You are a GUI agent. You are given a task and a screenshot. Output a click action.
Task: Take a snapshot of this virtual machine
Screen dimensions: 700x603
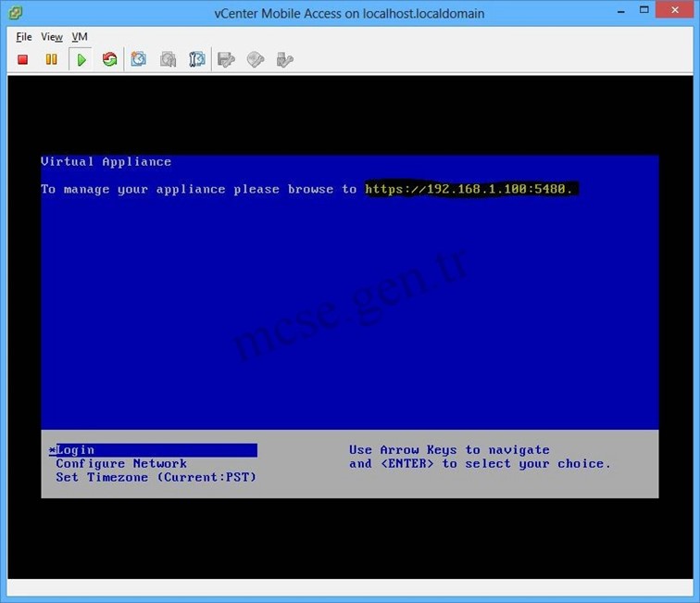(138, 59)
